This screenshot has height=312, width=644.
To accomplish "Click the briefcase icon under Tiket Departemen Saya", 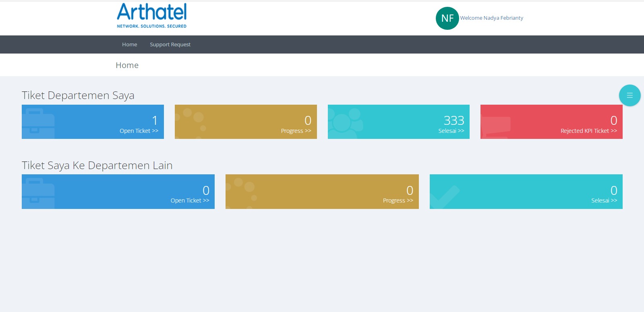I will (x=38, y=122).
